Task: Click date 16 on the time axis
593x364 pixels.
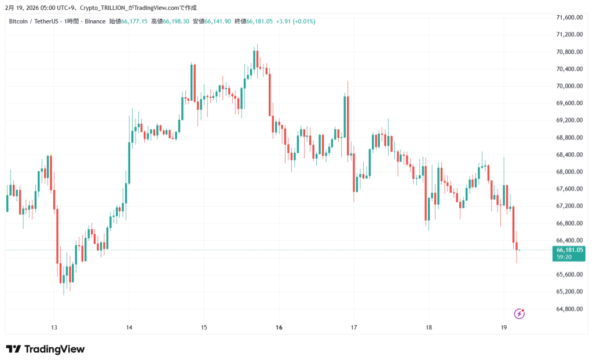Action: pyautogui.click(x=279, y=328)
